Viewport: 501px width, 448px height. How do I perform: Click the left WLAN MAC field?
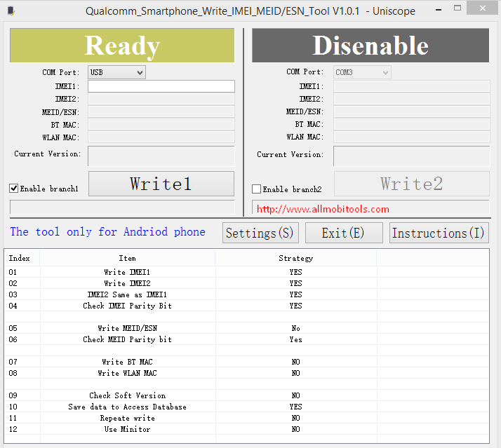(161, 137)
